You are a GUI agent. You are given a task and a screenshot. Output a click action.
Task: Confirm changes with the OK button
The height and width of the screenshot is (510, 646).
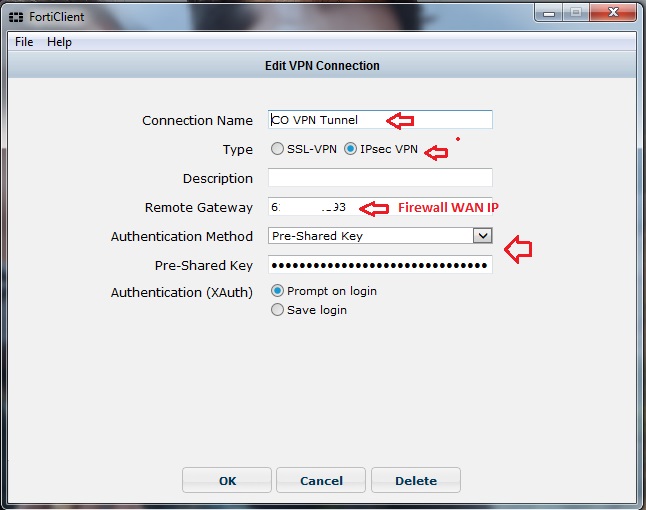(227, 480)
